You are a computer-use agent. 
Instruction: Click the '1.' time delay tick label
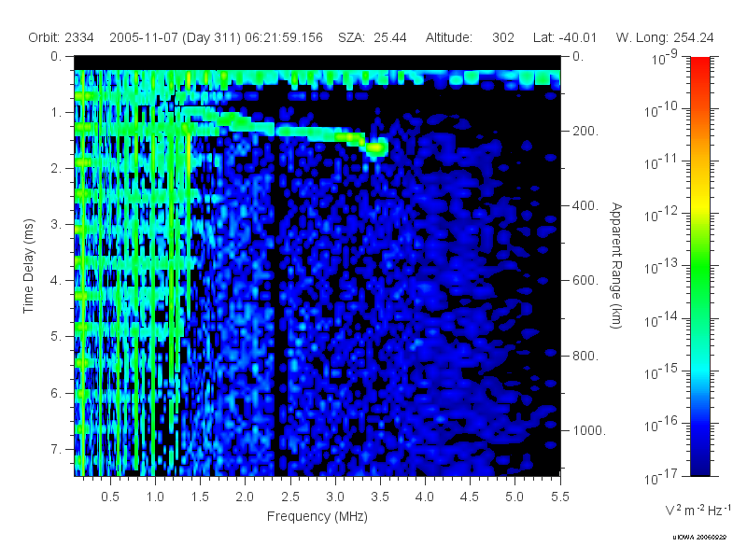[x=56, y=112]
